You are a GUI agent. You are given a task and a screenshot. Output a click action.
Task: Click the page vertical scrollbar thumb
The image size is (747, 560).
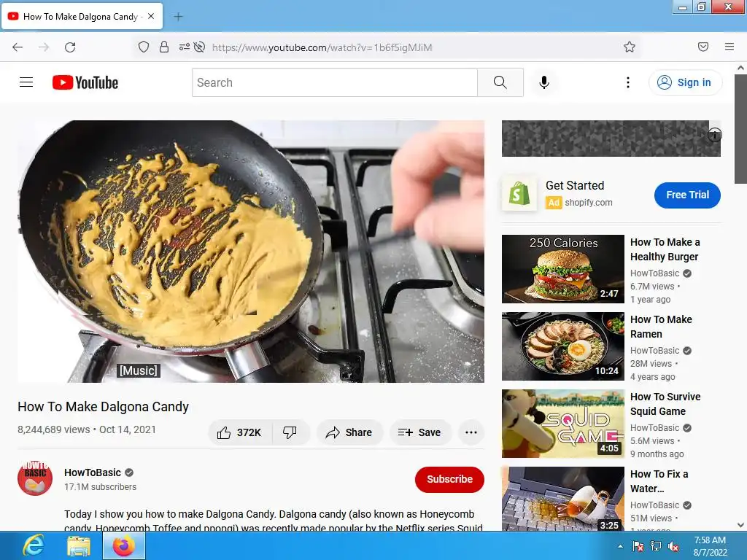pyautogui.click(x=740, y=128)
